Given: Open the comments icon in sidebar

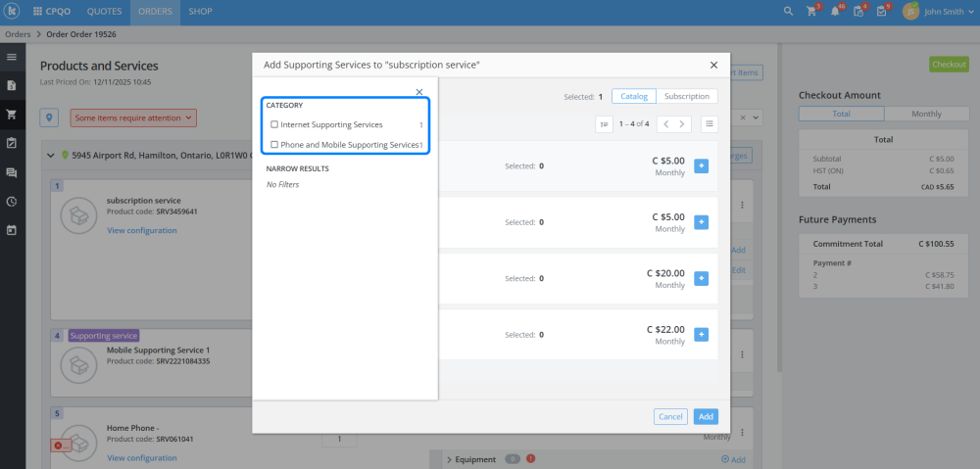Looking at the screenshot, I should [x=11, y=173].
